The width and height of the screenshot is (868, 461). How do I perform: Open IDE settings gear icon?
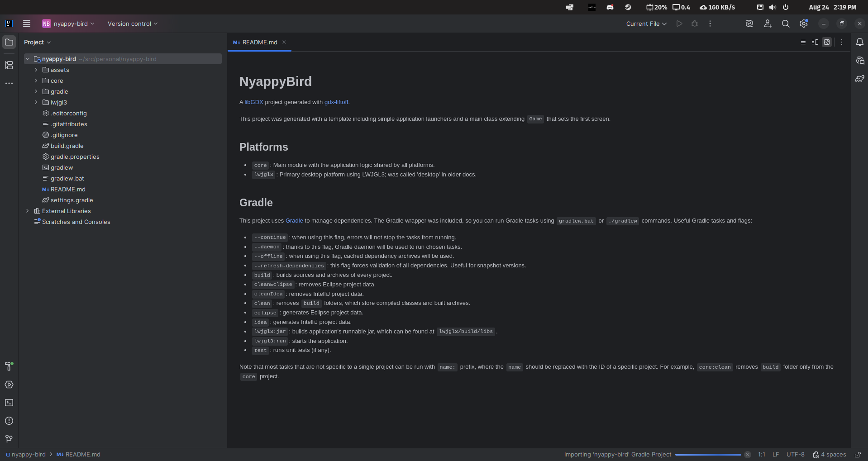pyautogui.click(x=804, y=24)
